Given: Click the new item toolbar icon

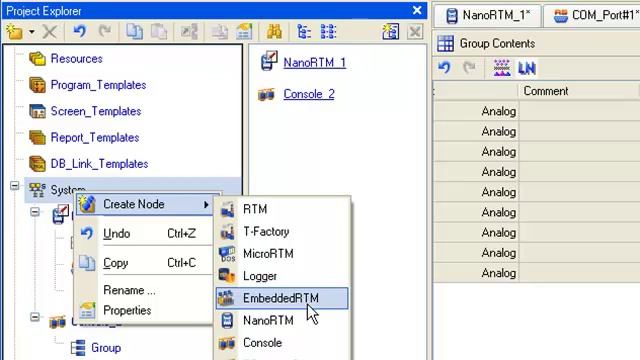Looking at the screenshot, I should pyautogui.click(x=14, y=31).
